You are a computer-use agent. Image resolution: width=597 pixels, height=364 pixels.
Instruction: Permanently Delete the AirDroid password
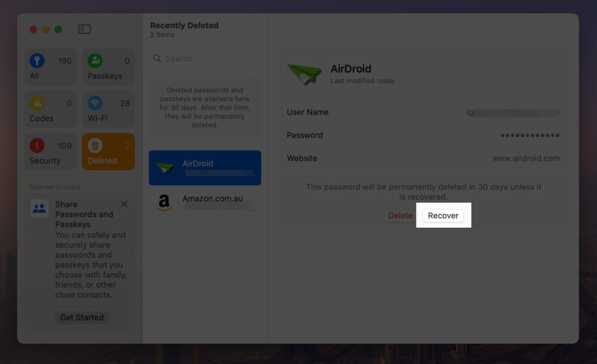[400, 215]
